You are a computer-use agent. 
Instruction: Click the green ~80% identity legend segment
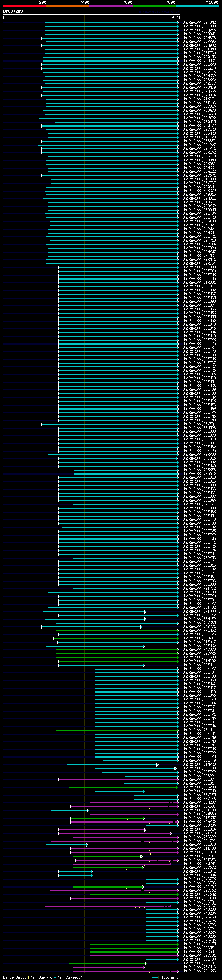click(x=154, y=6)
